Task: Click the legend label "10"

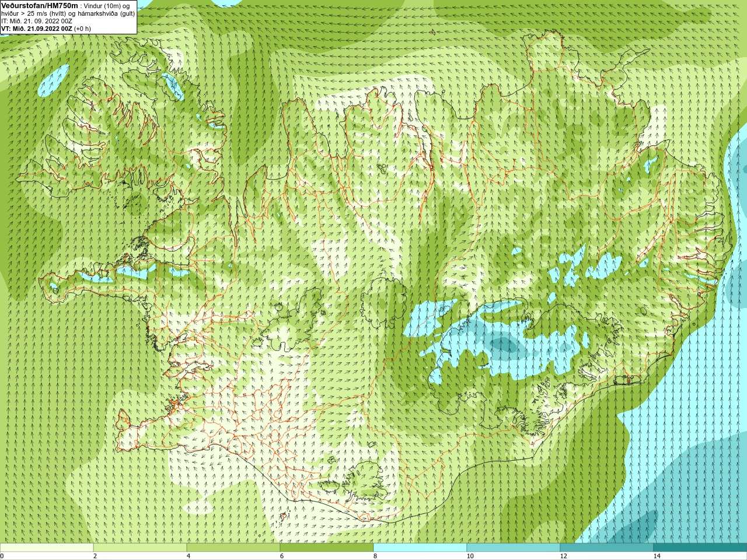Action: click(x=470, y=556)
